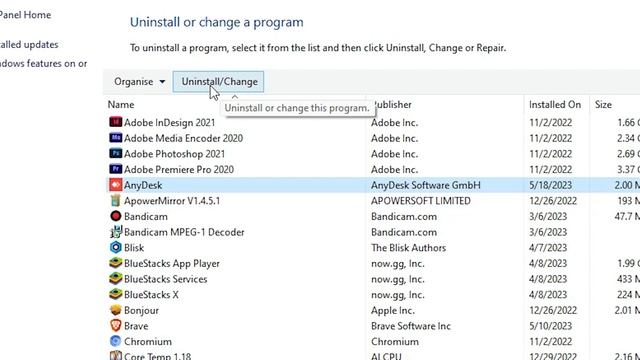Viewport: 640px width, 360px height.
Task: Select the Bonjour program icon
Action: (116, 310)
